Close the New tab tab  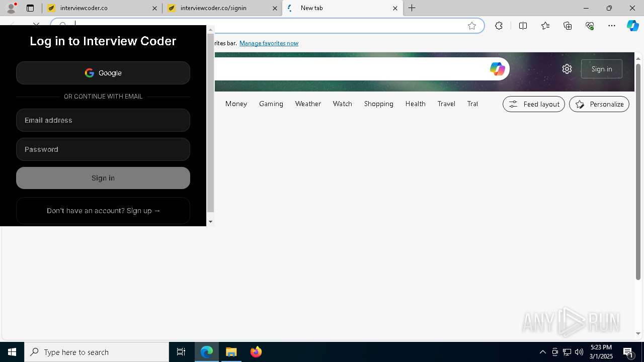(395, 8)
